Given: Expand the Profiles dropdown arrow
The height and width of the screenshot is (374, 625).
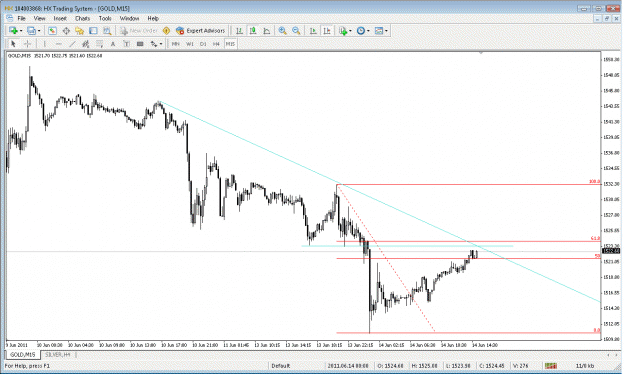Looking at the screenshot, I should 39,31.
